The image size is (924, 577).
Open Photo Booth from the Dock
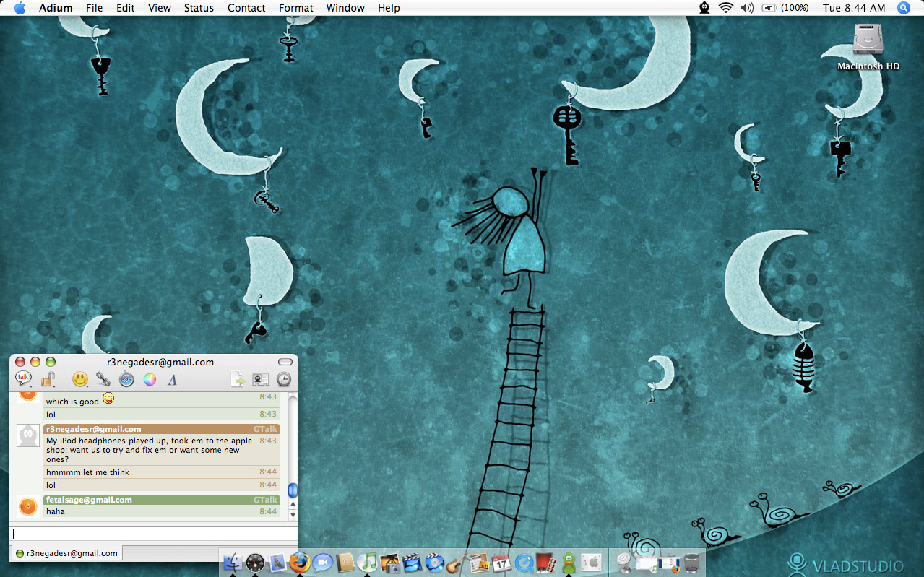(x=546, y=563)
